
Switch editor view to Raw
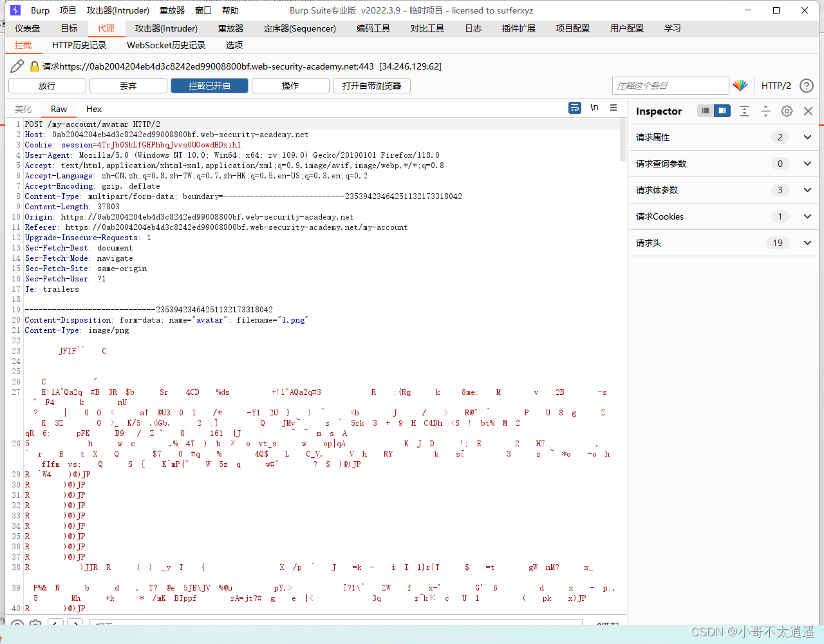tap(59, 109)
